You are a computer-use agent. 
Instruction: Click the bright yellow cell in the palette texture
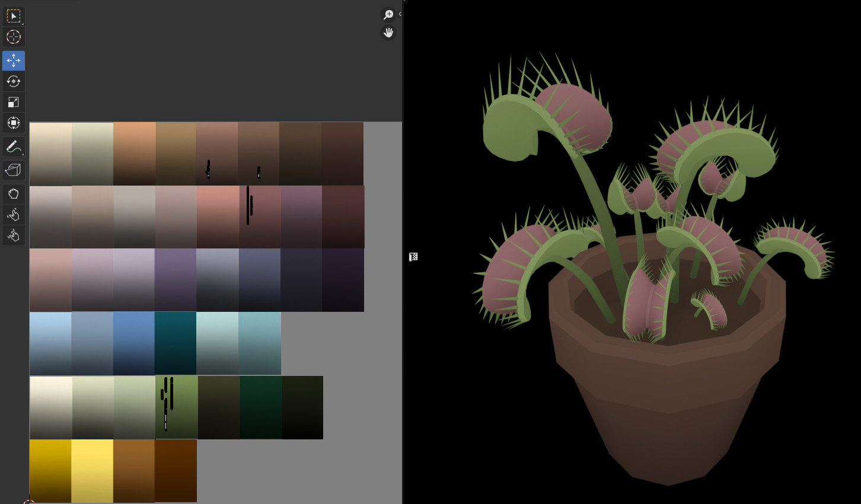pos(92,471)
